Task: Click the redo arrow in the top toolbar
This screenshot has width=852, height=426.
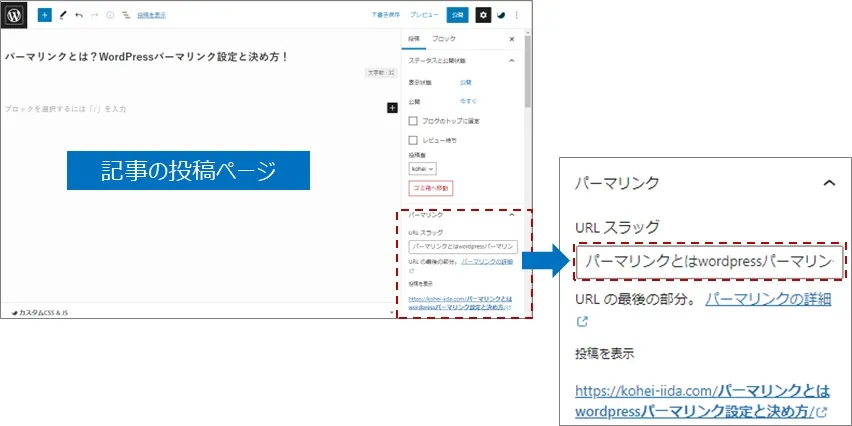Action: pos(95,15)
